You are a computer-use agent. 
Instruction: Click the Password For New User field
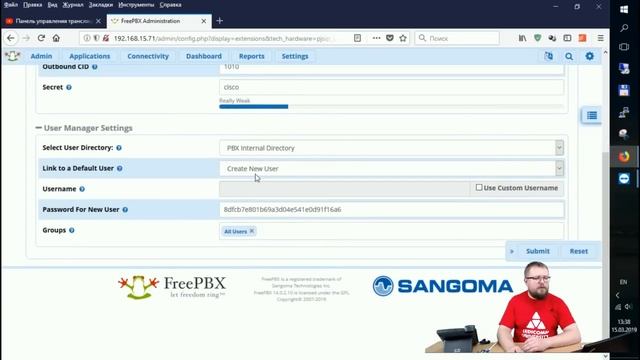point(391,209)
